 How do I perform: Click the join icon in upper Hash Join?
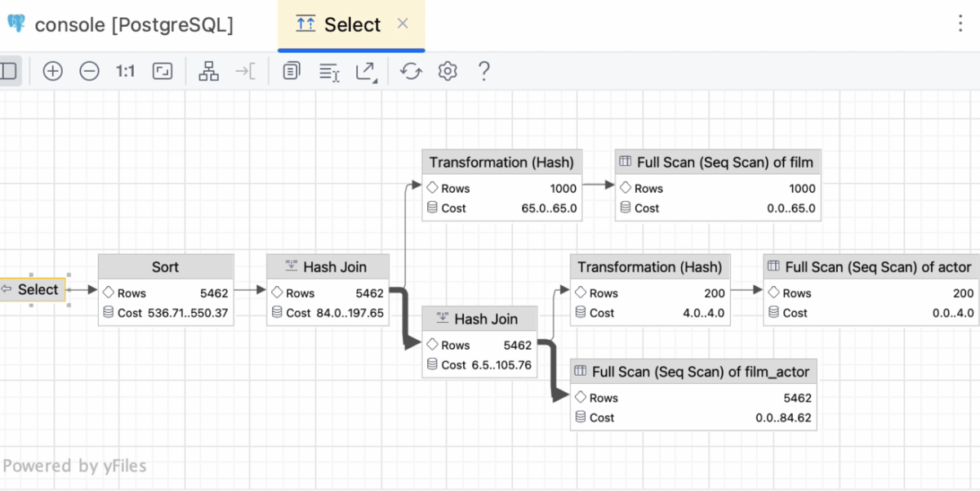pyautogui.click(x=291, y=267)
